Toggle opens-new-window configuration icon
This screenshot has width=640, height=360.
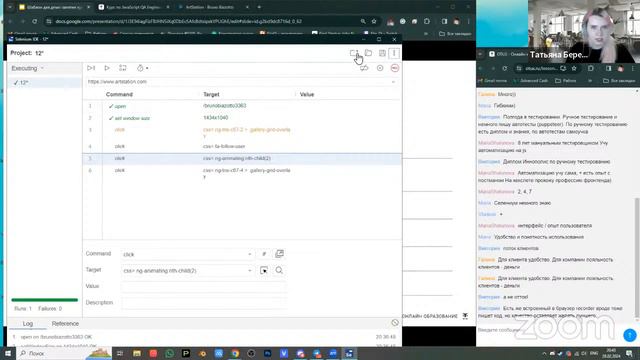(279, 254)
